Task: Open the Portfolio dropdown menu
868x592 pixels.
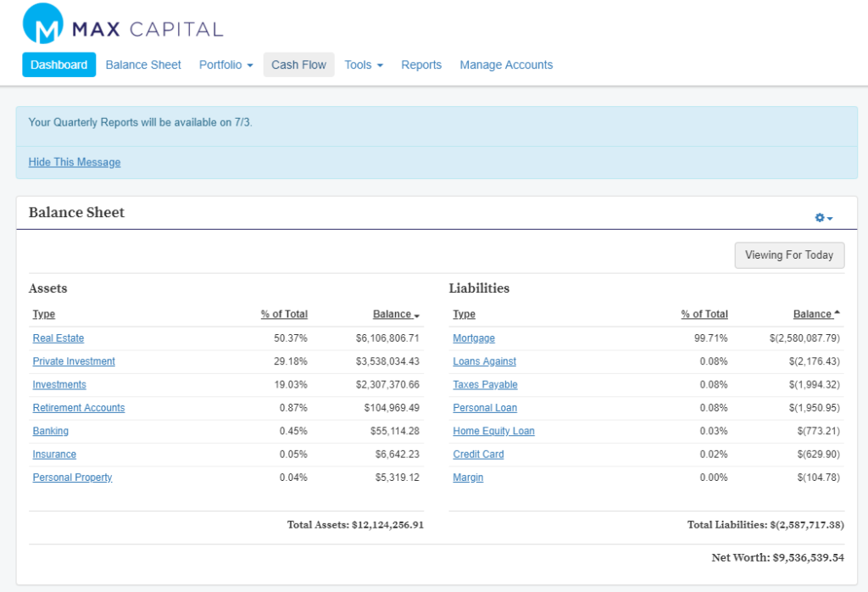Action: coord(225,64)
